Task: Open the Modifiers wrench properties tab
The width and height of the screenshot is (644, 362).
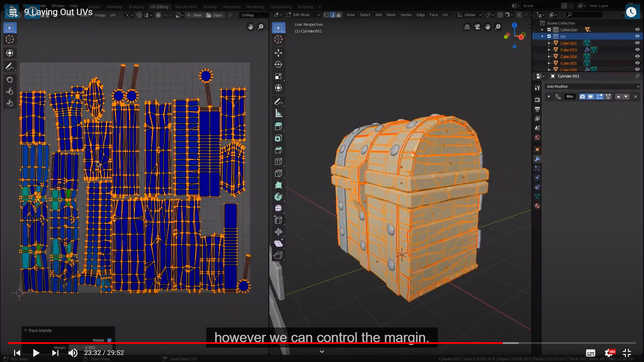Action: tap(537, 159)
